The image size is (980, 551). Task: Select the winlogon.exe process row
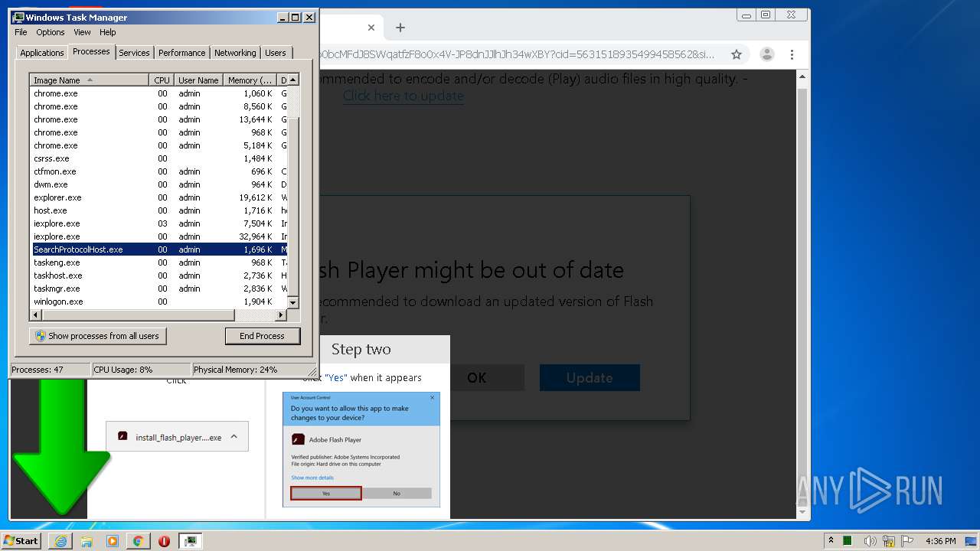[159, 302]
